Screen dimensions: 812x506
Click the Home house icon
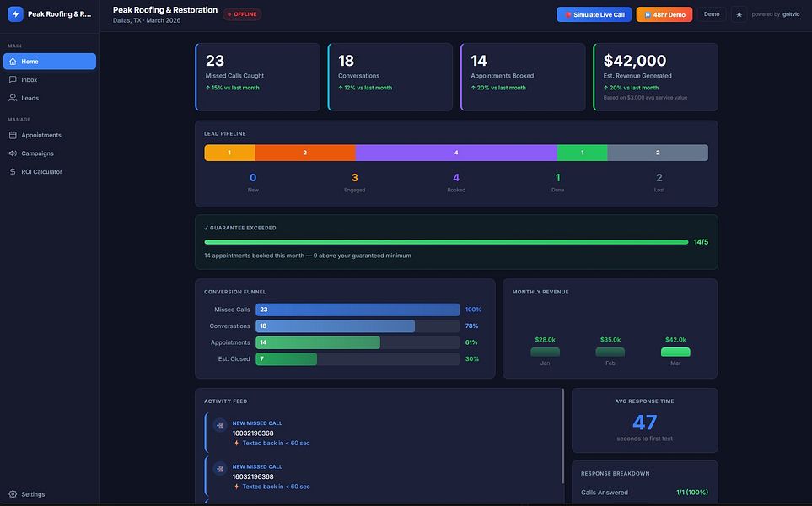tap(13, 61)
